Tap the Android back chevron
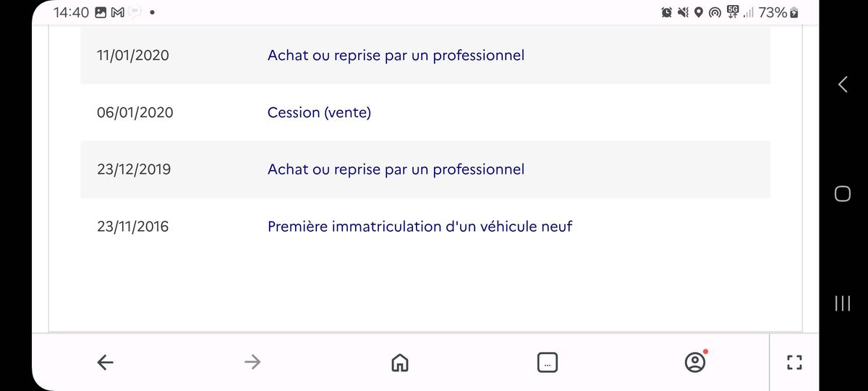This screenshot has width=868, height=391. [842, 85]
